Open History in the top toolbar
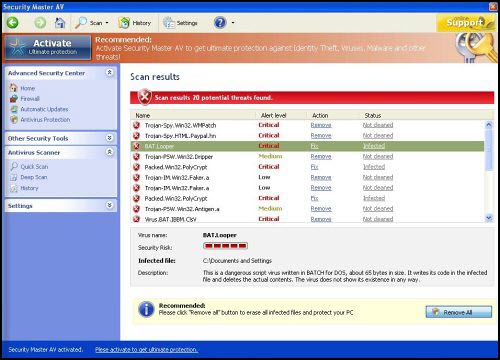The width and height of the screenshot is (500, 360). click(135, 23)
